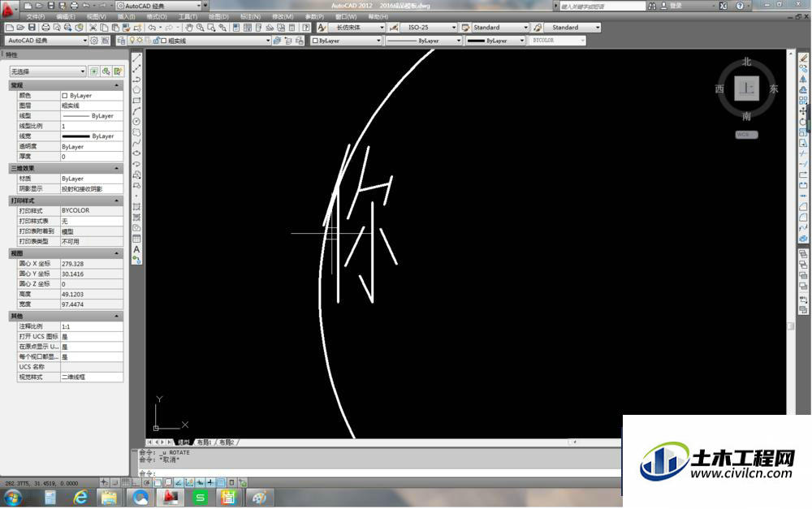Select the Spline draw tool
The image size is (812, 509).
[136, 143]
